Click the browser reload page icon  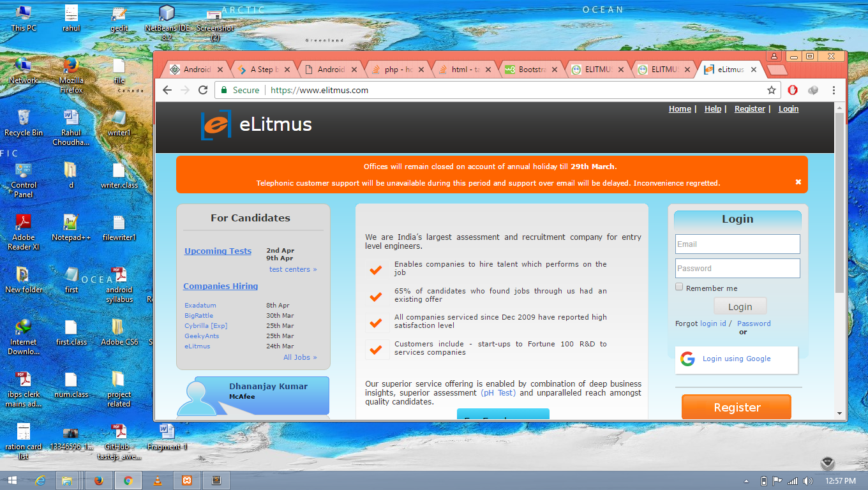pyautogui.click(x=203, y=90)
